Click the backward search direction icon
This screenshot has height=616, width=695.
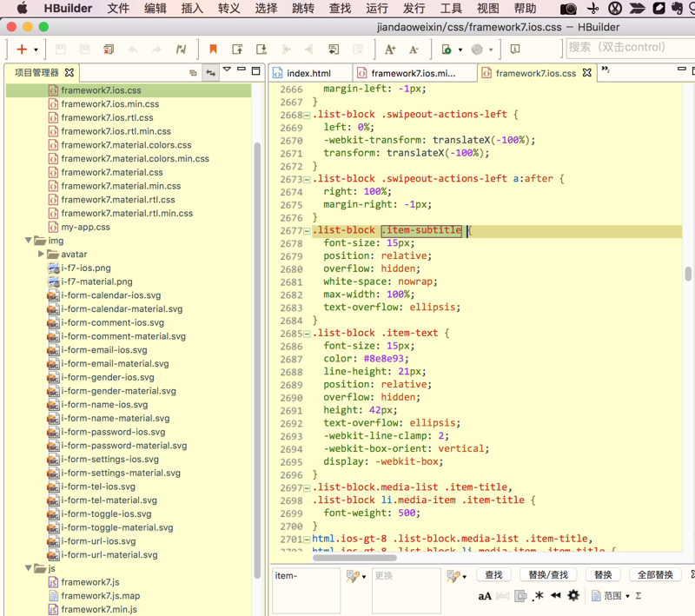pyautogui.click(x=555, y=596)
